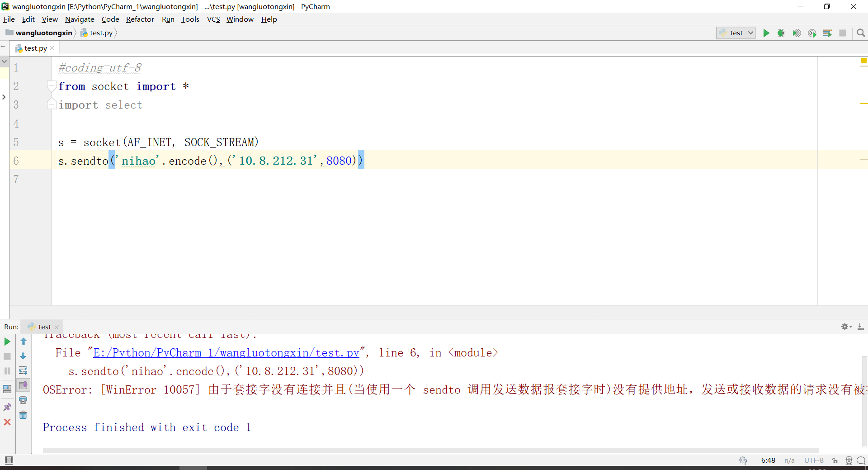Close the test.py editor tab
This screenshot has width=868, height=470.
pos(52,48)
